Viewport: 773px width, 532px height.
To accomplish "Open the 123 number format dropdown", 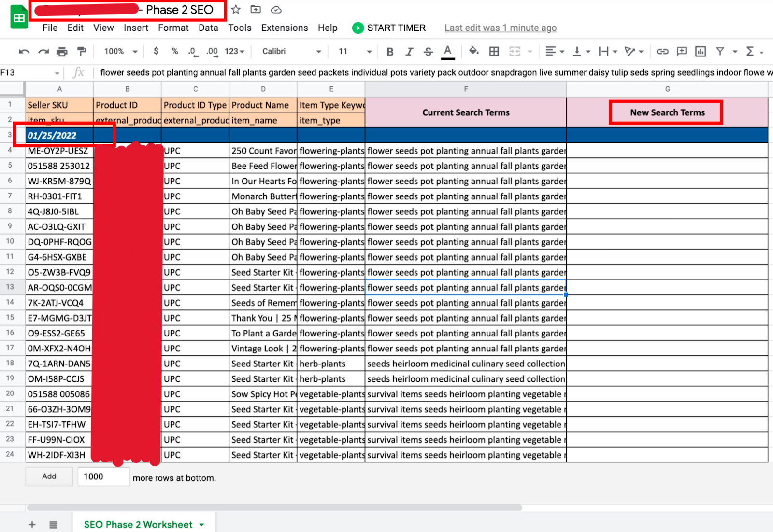I will (x=235, y=51).
